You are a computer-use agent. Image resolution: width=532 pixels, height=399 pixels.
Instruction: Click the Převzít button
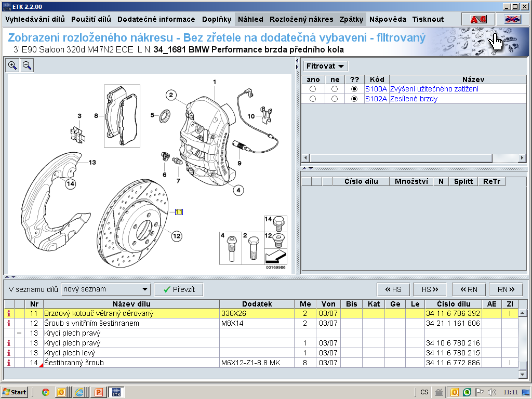tap(179, 289)
